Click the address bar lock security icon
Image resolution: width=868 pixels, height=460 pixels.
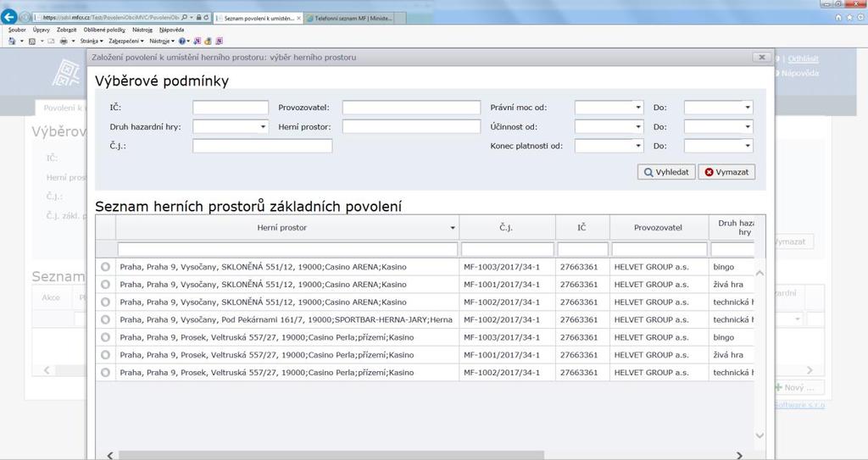click(x=198, y=18)
